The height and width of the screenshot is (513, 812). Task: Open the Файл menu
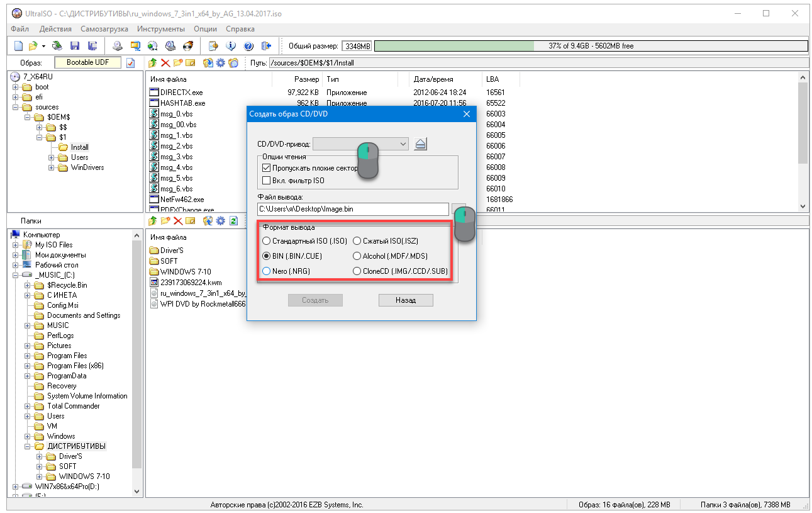point(20,29)
